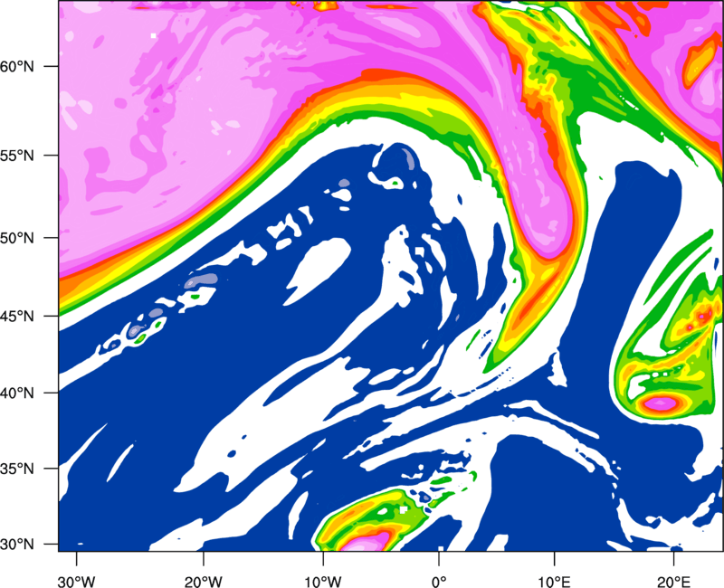Screen dimensions: 724x588
Task: Click the 60°N latitude label
Action: 17,66
